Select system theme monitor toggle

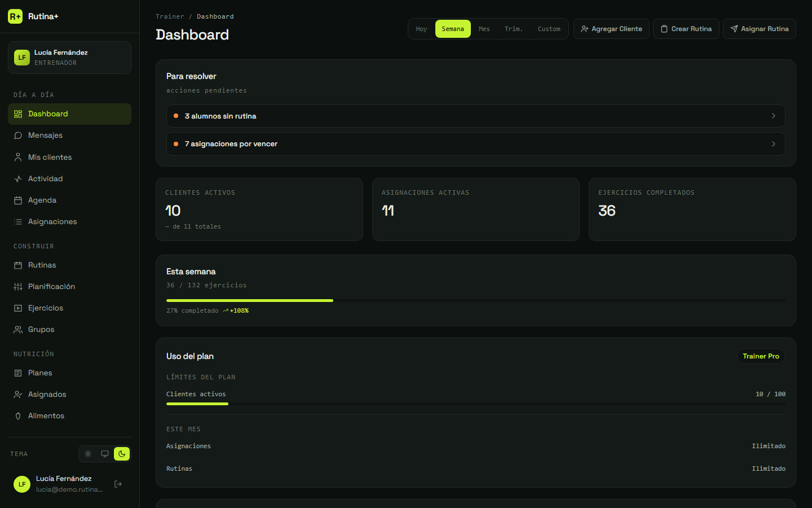(105, 454)
